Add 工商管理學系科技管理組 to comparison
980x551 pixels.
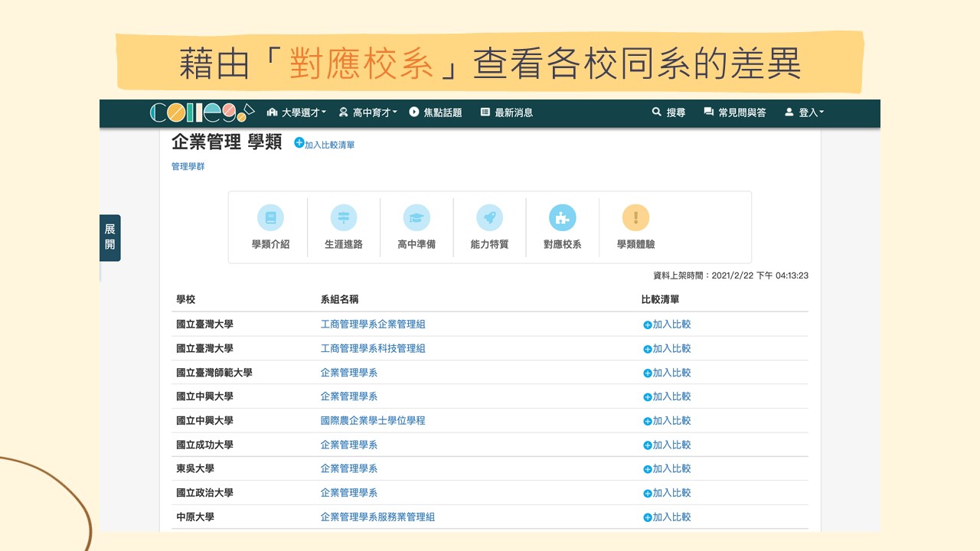[x=667, y=348]
